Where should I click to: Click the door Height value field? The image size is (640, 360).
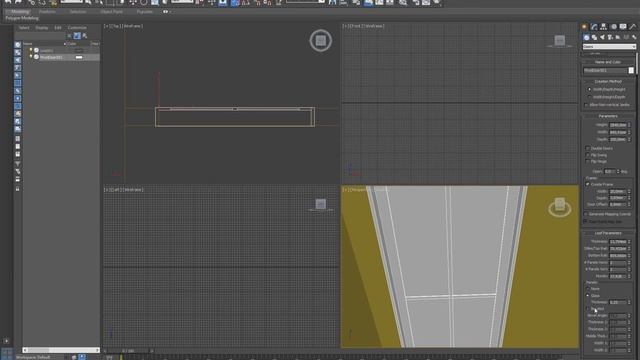point(618,125)
